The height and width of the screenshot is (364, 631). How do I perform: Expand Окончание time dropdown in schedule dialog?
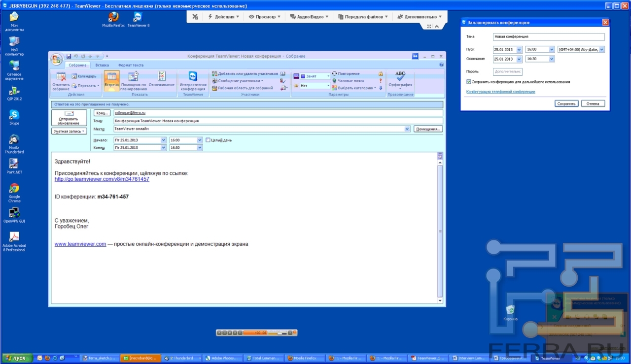pyautogui.click(x=552, y=59)
